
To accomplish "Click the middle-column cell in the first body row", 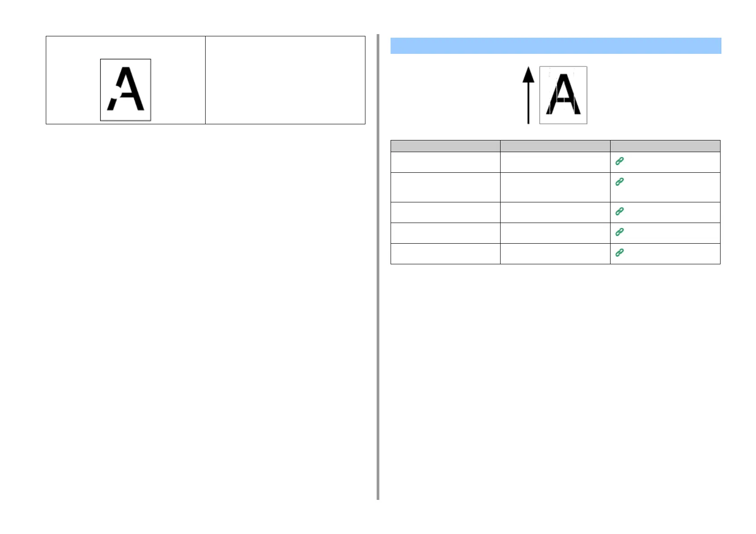I will pyautogui.click(x=555, y=162).
